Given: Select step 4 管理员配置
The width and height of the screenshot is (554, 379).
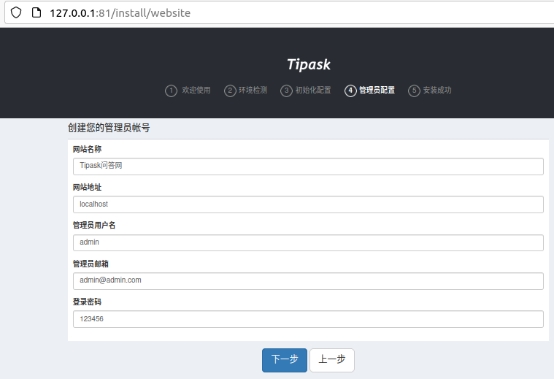Looking at the screenshot, I should (x=370, y=90).
